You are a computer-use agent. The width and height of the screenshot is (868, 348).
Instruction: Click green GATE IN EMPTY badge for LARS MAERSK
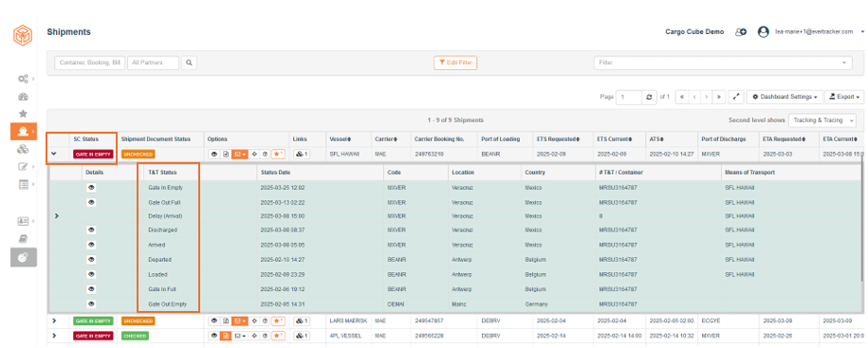click(x=93, y=321)
